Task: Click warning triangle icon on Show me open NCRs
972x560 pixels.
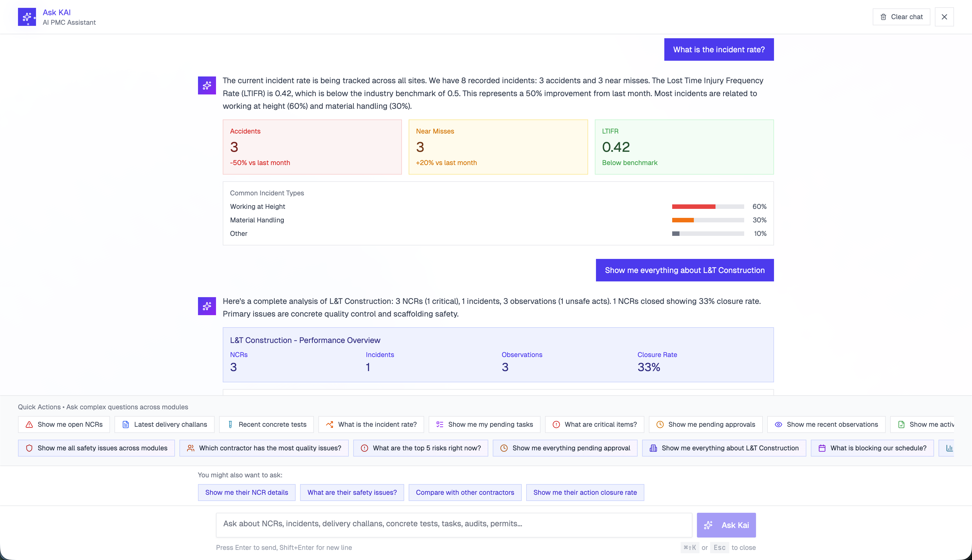Action: 29,424
